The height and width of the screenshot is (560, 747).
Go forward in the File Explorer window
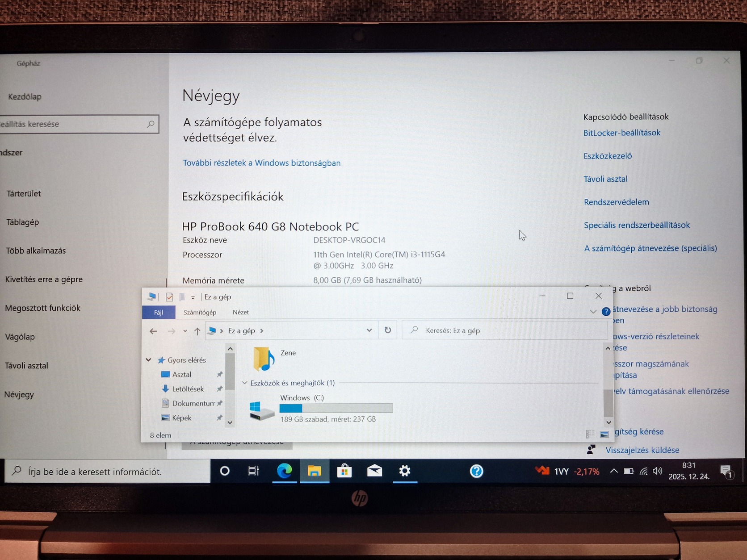pyautogui.click(x=171, y=331)
